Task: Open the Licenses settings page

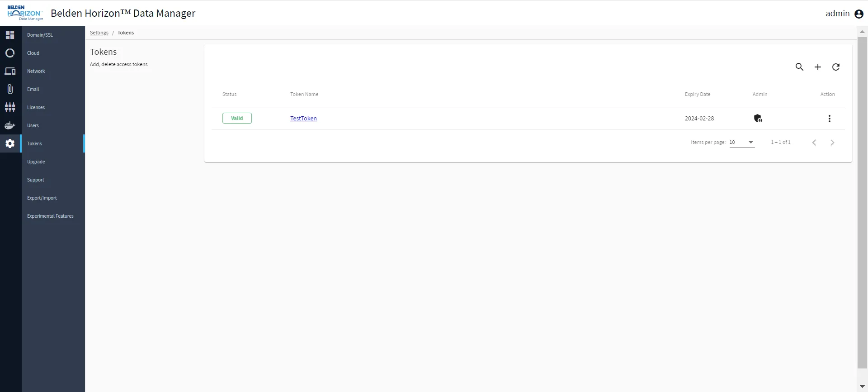Action: click(53, 107)
